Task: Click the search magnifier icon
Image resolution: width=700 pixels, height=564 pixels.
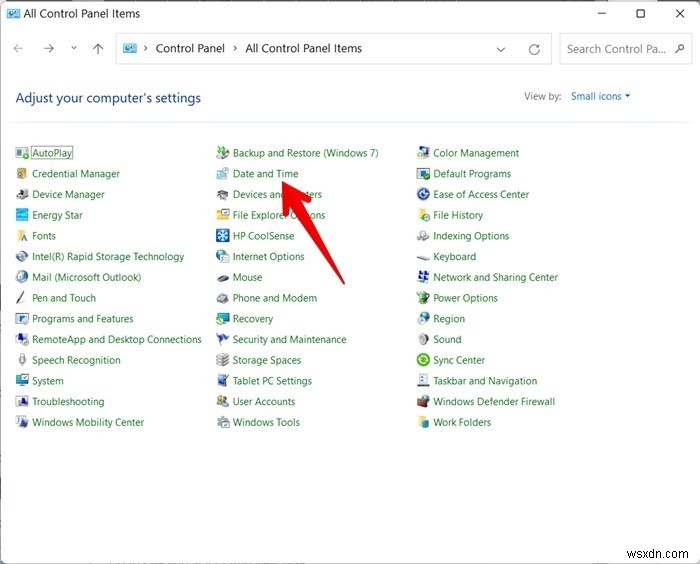Action: (679, 49)
